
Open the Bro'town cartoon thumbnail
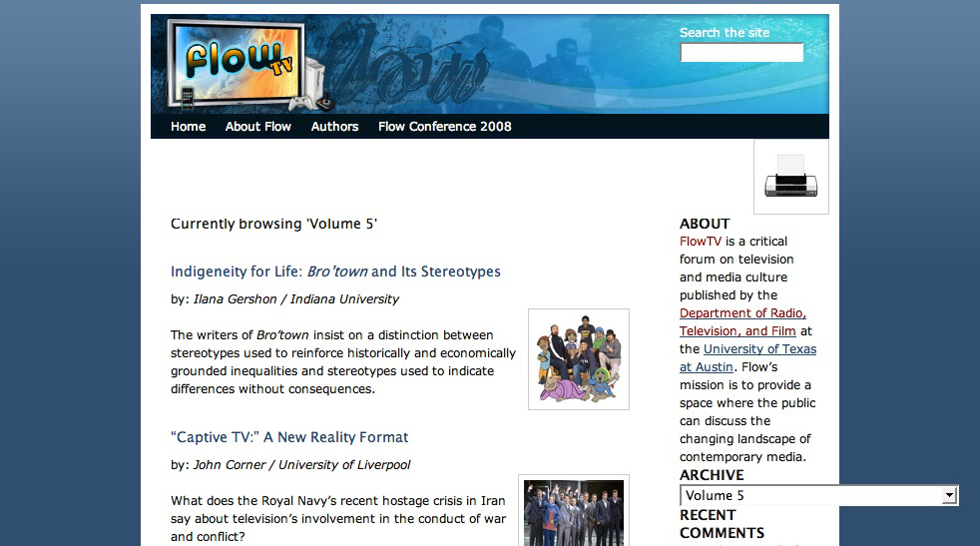tap(579, 359)
